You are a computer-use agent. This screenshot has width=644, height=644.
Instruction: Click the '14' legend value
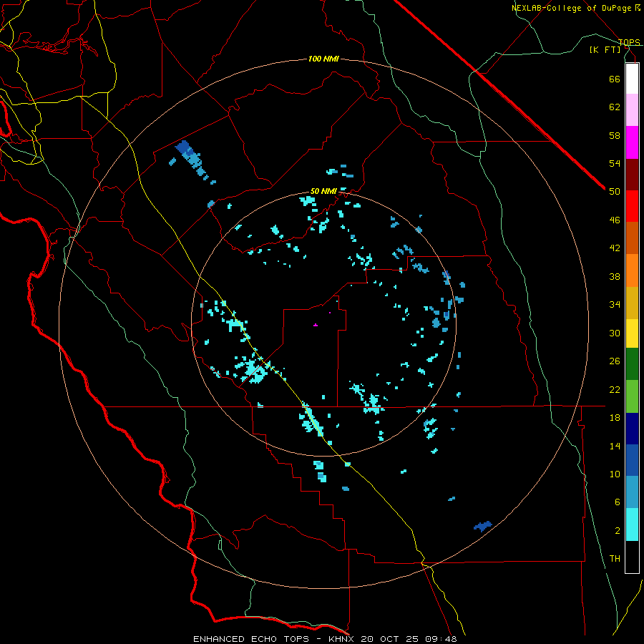615,446
